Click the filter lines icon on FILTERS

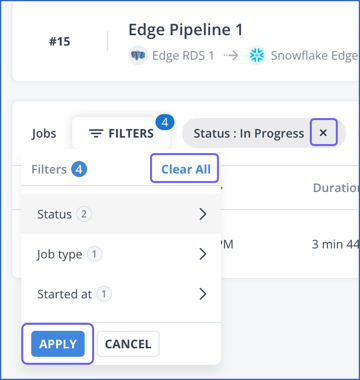pyautogui.click(x=96, y=134)
